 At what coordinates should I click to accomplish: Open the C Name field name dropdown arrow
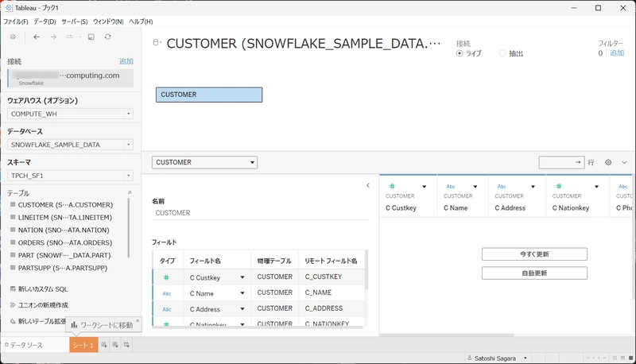242,293
